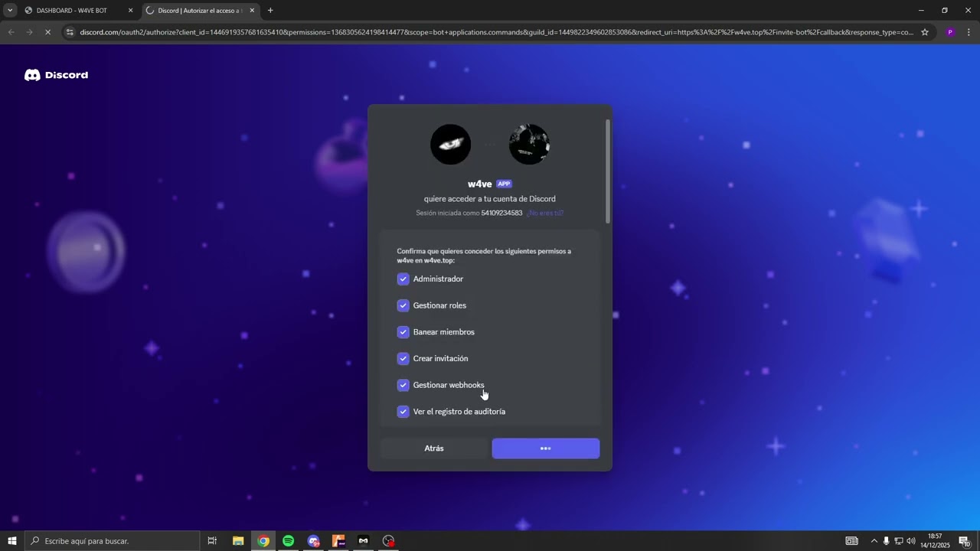Open the tab search dropdown
Image resolution: width=980 pixels, height=551 pixels.
coord(10,11)
